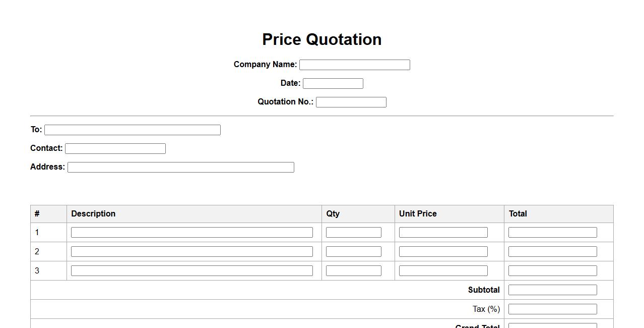Click the Tax (%) input field

point(552,309)
